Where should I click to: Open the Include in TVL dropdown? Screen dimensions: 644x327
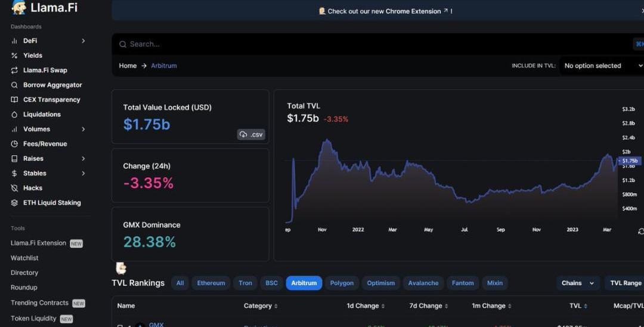(602, 66)
